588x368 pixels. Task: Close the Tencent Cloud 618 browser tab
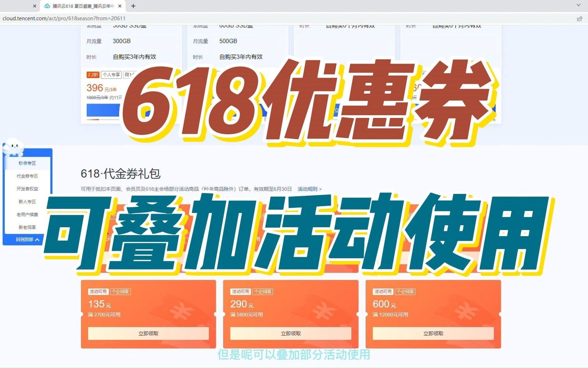click(x=120, y=6)
